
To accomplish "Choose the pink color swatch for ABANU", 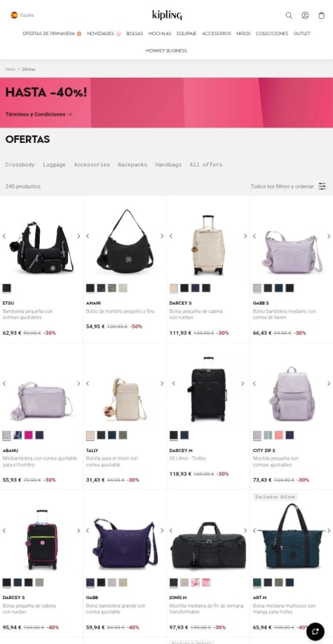I will [x=28, y=435].
